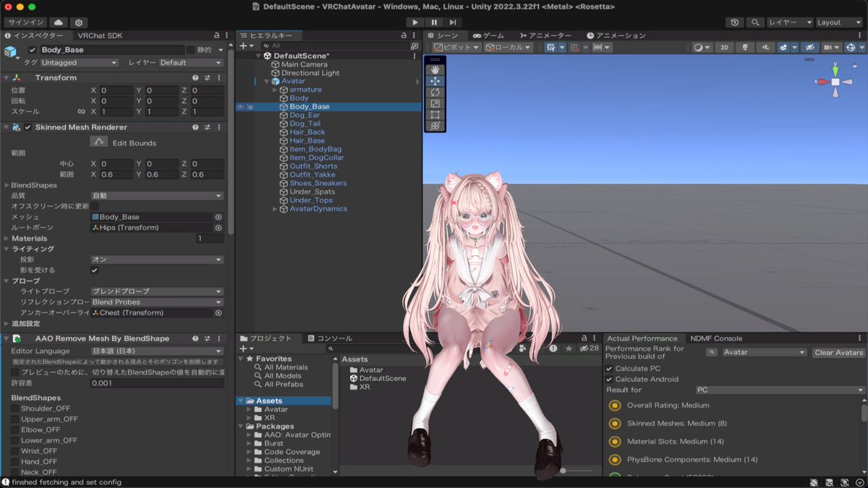Switch to the NDMF Console tab

[716, 338]
